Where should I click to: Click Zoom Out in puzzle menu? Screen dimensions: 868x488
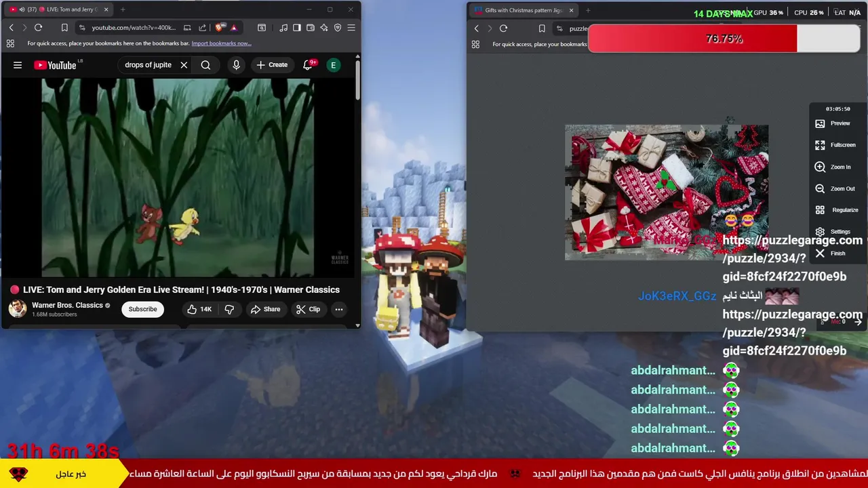click(835, 188)
